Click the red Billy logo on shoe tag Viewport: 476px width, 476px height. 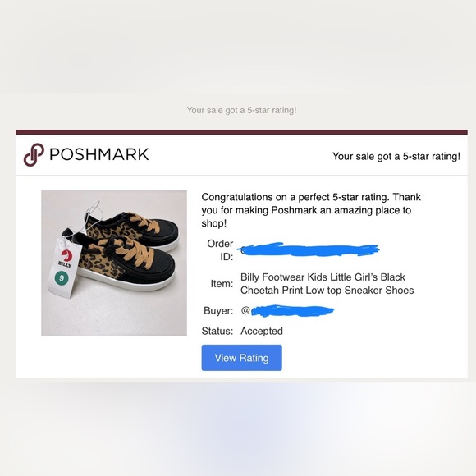(66, 255)
